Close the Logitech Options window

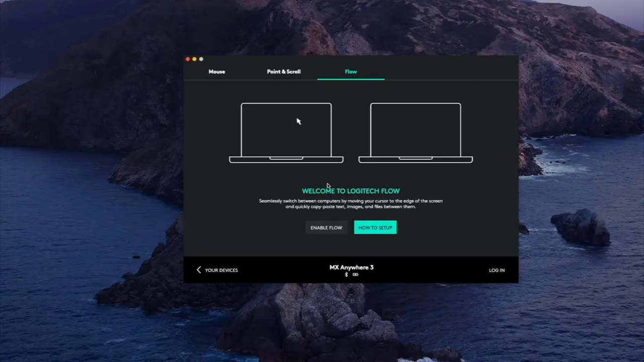pos(188,59)
